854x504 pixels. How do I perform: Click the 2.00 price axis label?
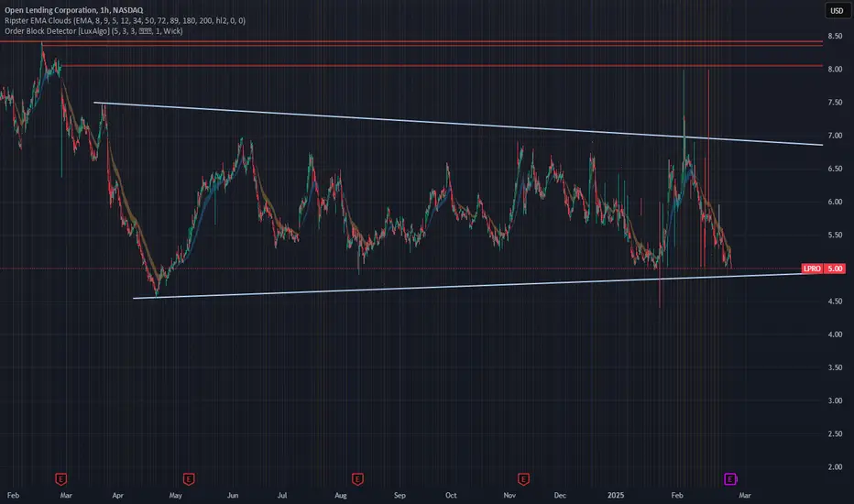point(835,467)
